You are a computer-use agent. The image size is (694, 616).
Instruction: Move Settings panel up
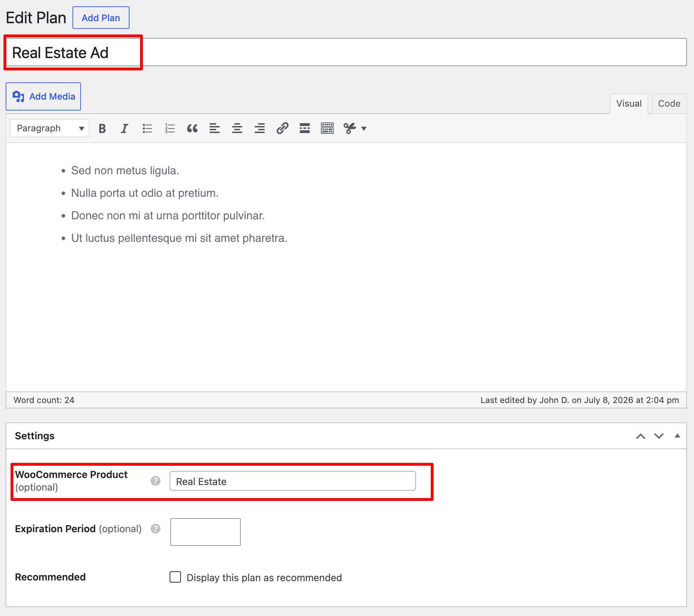tap(641, 436)
